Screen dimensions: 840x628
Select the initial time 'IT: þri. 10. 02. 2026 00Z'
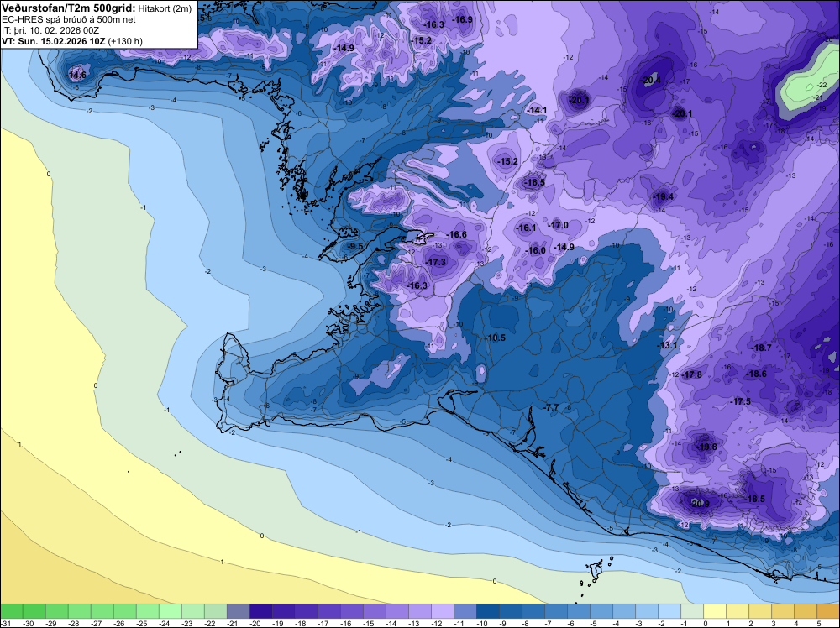(50, 30)
